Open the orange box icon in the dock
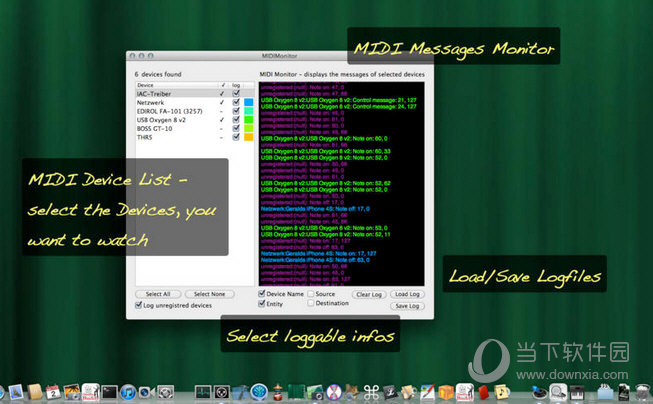653x404 pixels. point(446,392)
